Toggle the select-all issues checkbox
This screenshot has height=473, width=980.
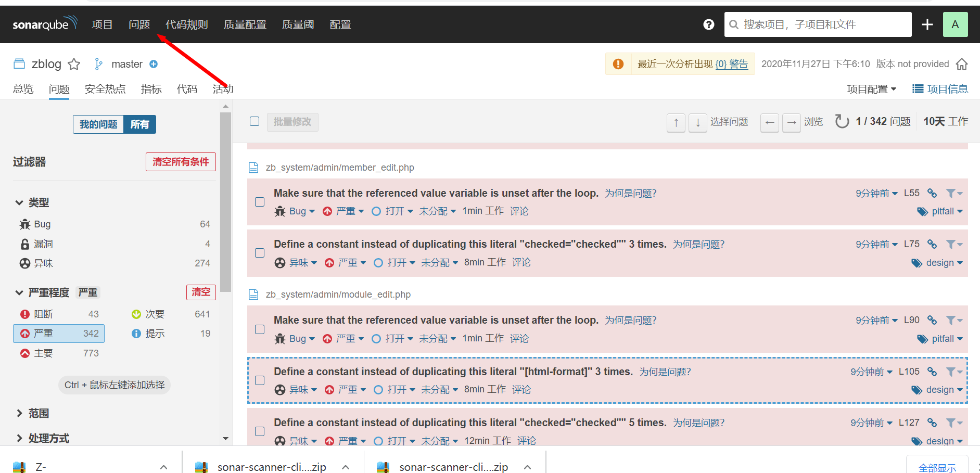(254, 121)
